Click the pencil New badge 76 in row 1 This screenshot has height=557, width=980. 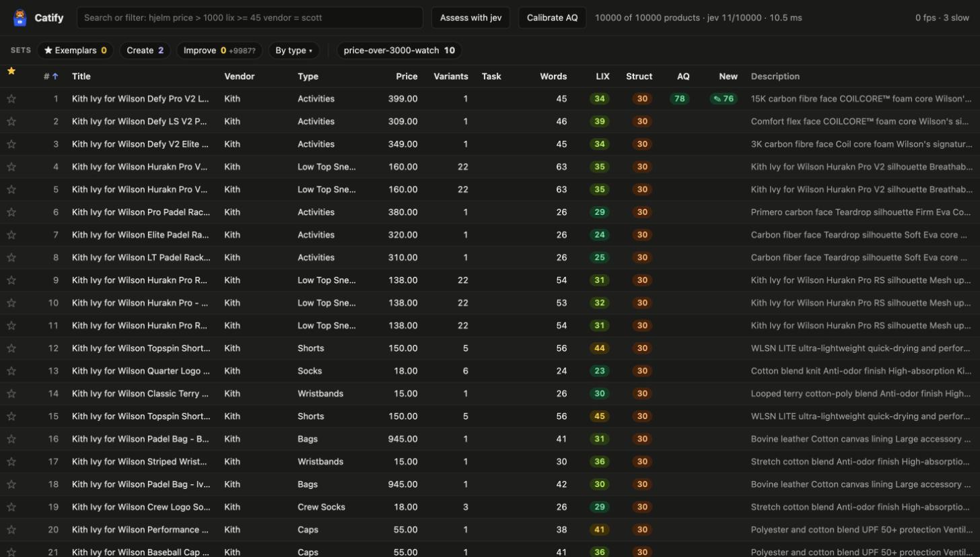tap(724, 99)
